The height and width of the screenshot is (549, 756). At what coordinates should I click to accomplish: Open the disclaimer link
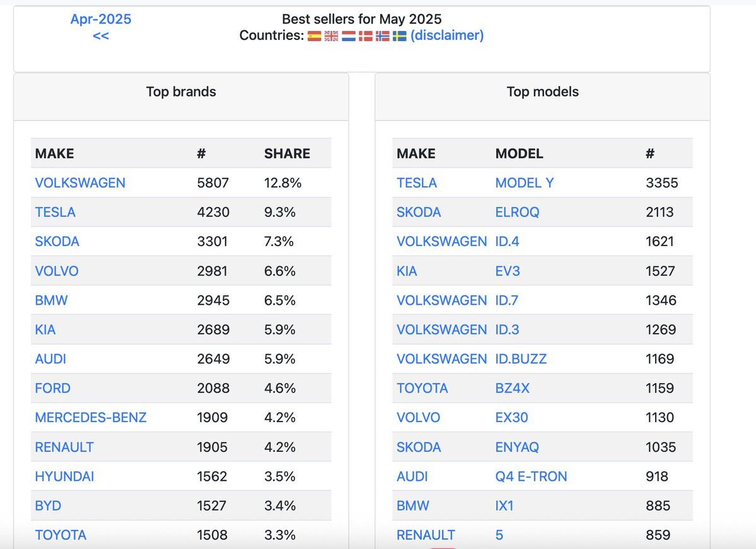[447, 35]
